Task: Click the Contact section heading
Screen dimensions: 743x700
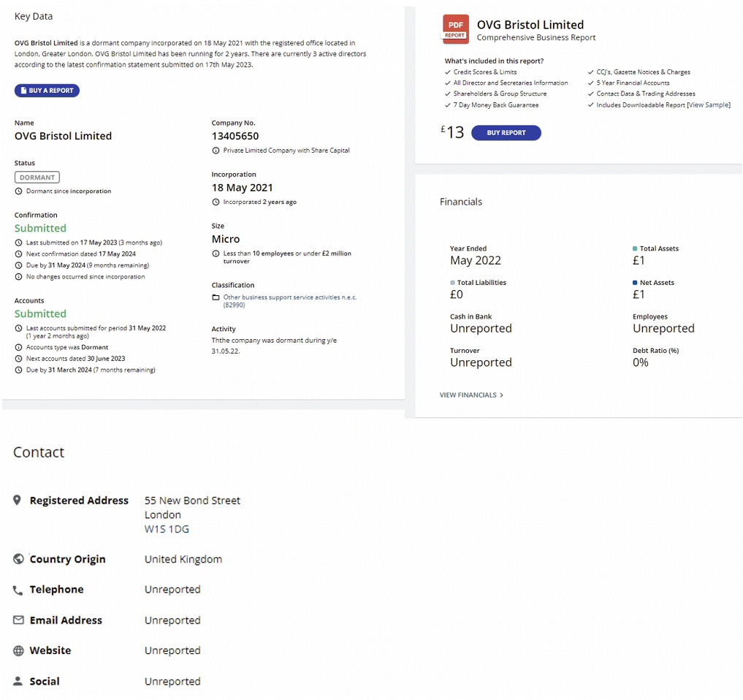Action: click(x=39, y=452)
